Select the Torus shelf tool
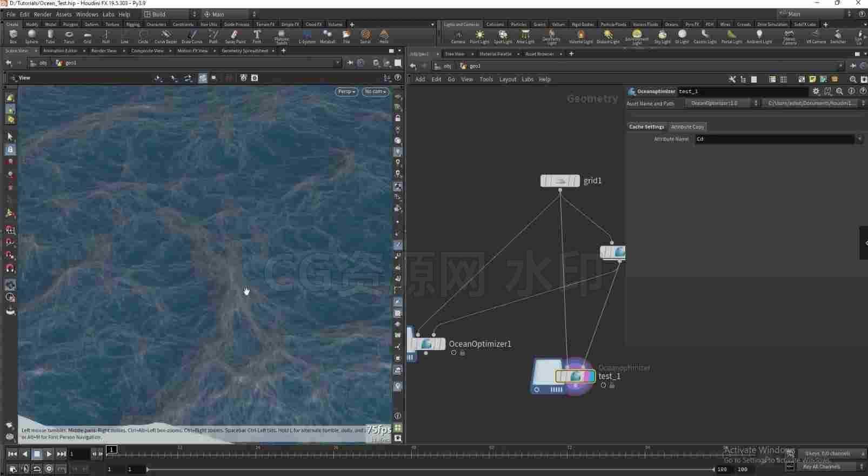The height and width of the screenshot is (476, 868). tap(69, 36)
